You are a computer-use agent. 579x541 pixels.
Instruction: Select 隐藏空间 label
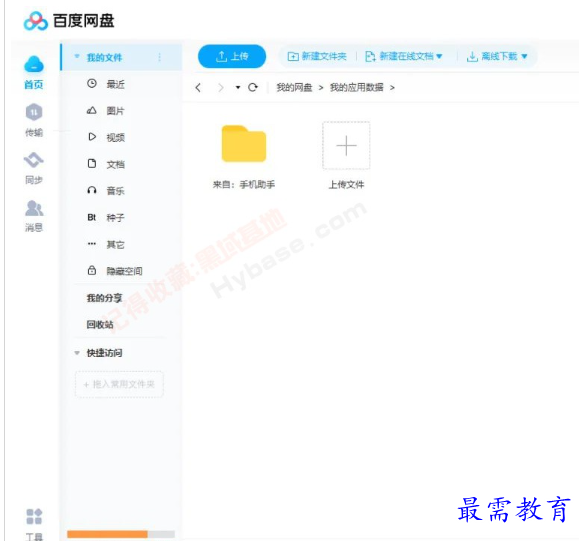click(x=124, y=271)
